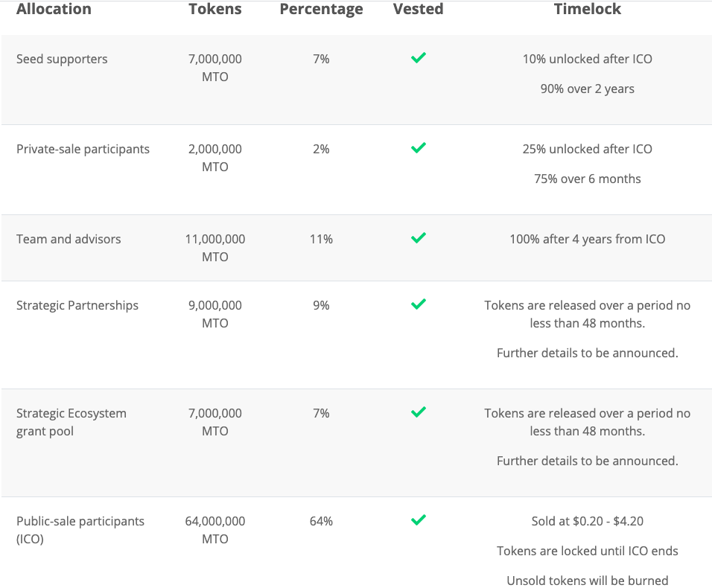Select the Percentage column header

321,9
